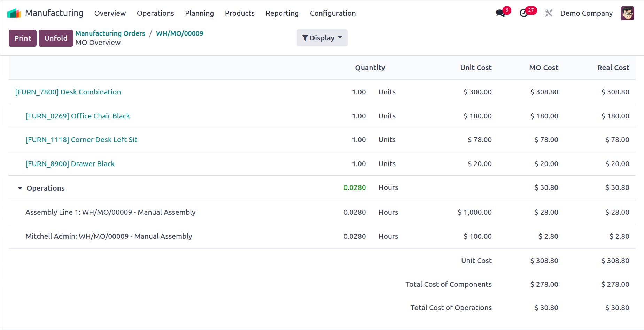Click the $ 2.80 Real Cost value
The height and width of the screenshot is (330, 644).
pos(619,236)
